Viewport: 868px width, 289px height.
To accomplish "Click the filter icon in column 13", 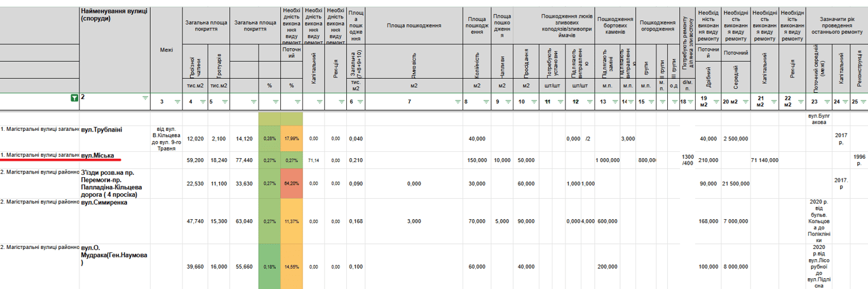I will (x=616, y=102).
